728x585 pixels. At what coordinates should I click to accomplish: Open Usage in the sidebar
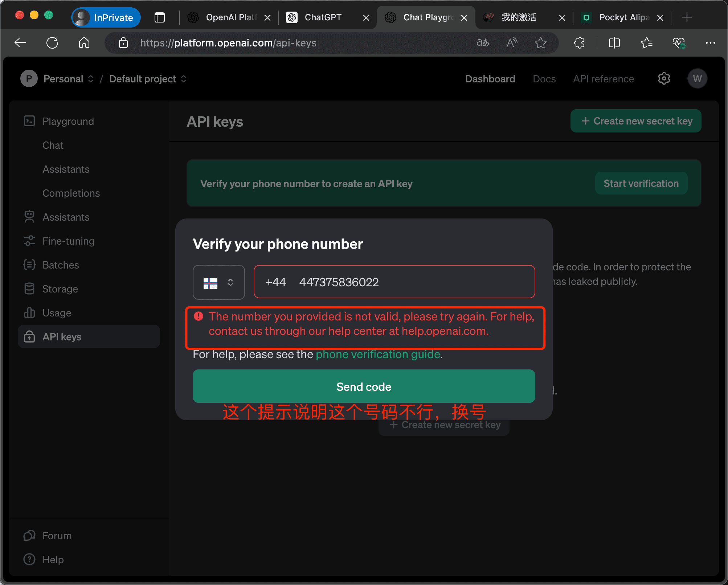click(57, 313)
